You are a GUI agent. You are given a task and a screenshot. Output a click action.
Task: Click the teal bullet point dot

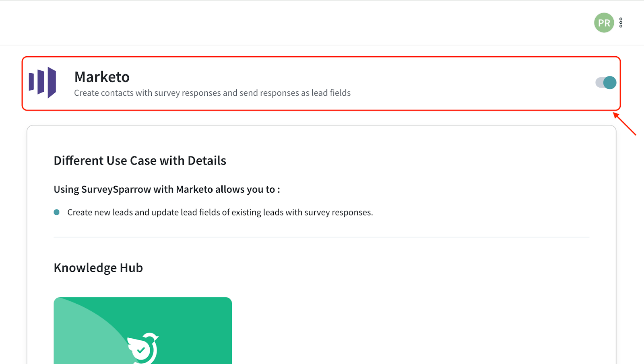point(57,212)
